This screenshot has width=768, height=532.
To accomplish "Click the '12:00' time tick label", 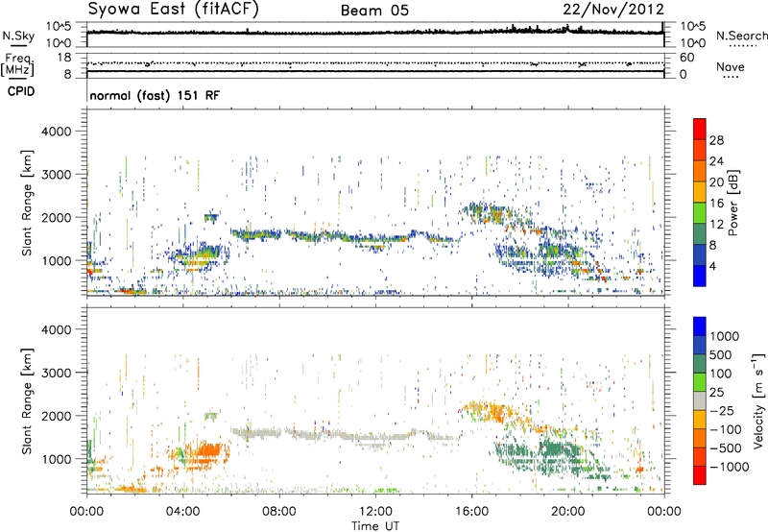I will pos(375,512).
